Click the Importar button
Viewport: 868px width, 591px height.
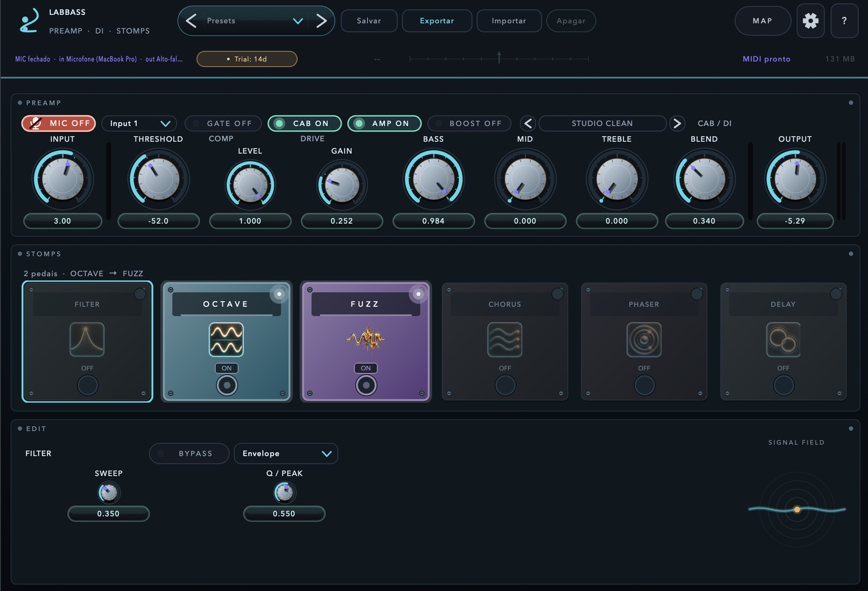[x=509, y=21]
